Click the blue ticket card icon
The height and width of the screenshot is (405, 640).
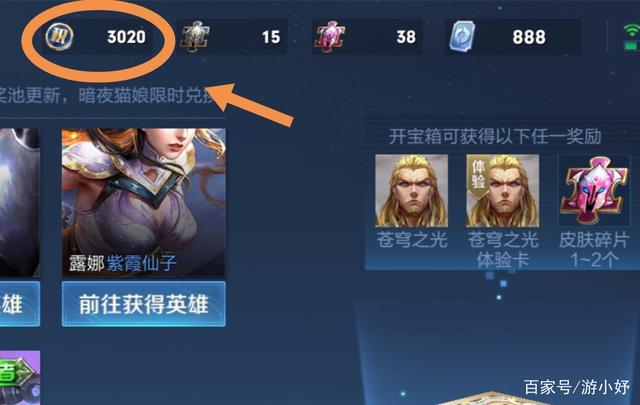point(463,36)
